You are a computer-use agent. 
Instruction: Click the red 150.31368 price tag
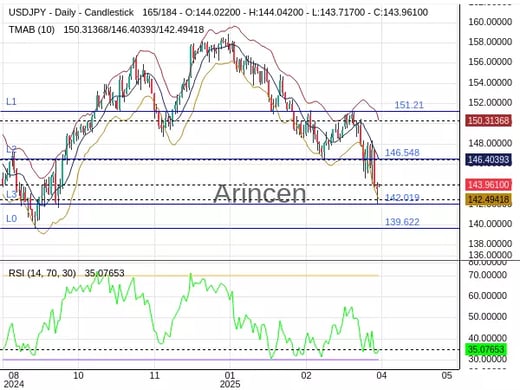(489, 120)
